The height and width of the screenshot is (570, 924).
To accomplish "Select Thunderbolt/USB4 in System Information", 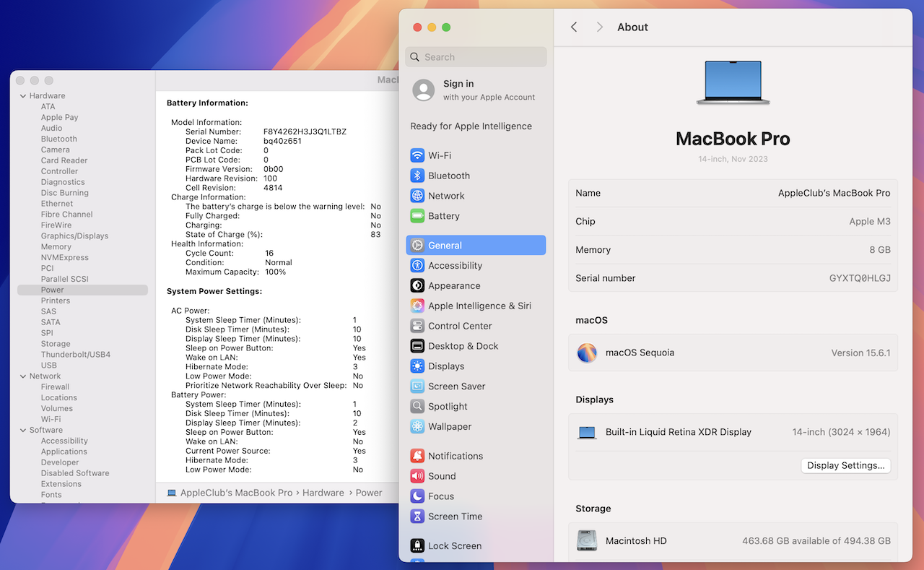I will [76, 355].
